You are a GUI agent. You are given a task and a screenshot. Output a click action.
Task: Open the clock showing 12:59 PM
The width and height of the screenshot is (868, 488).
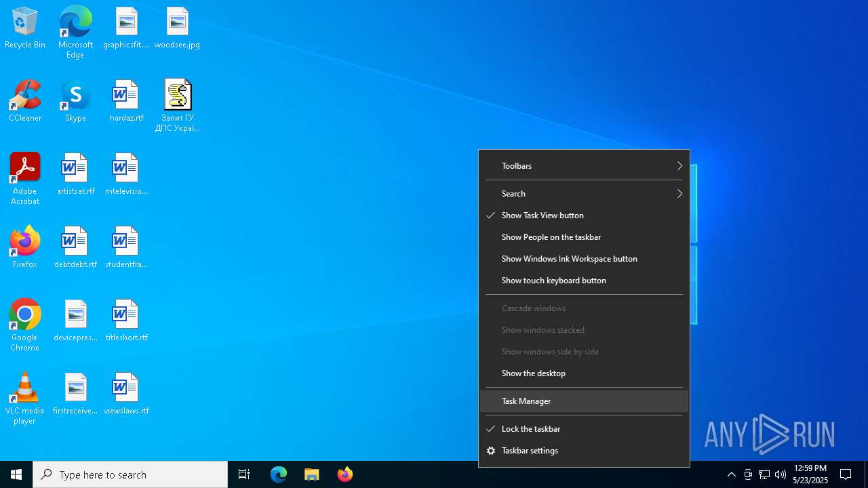pyautogui.click(x=810, y=474)
